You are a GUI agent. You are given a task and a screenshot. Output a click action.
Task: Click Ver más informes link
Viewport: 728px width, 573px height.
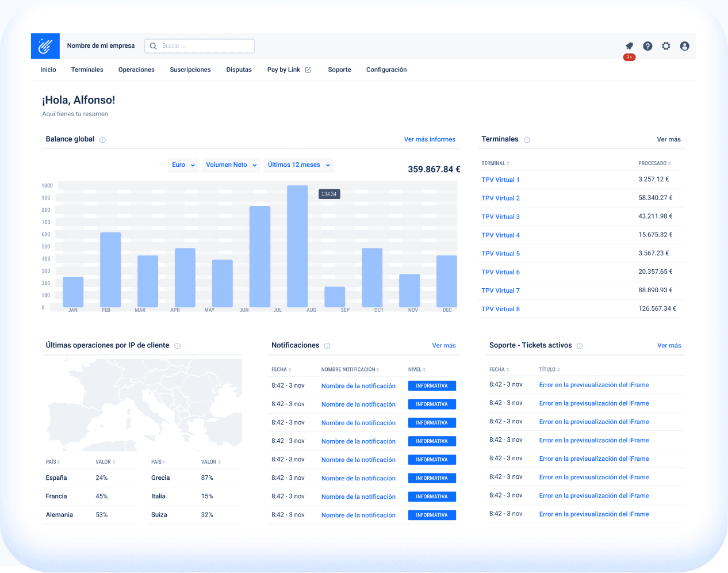430,140
